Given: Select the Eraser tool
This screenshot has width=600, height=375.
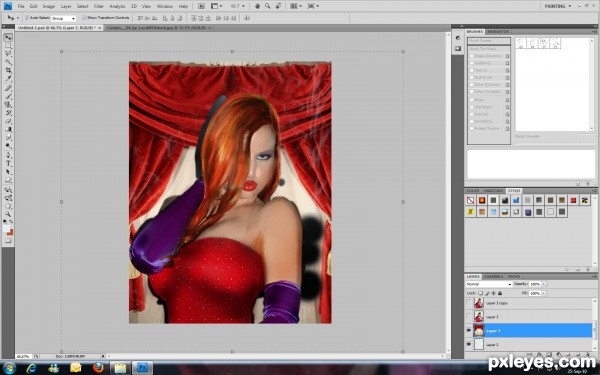Looking at the screenshot, I should [8, 121].
